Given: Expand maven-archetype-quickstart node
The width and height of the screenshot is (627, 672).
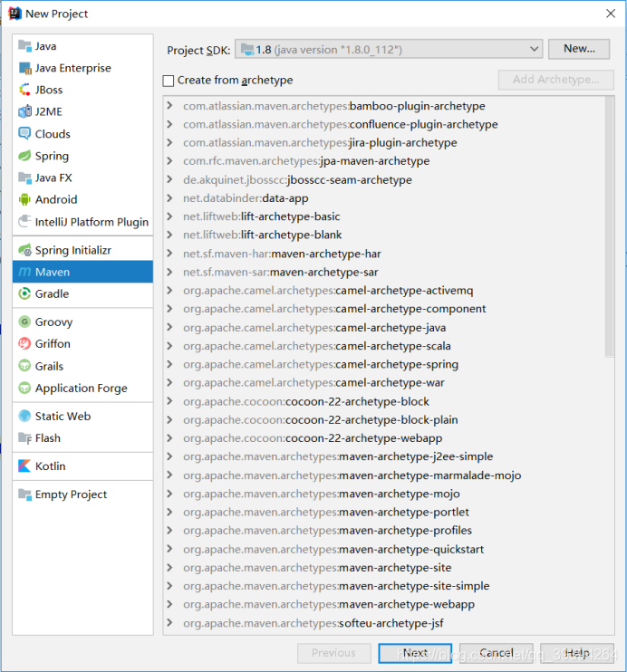Looking at the screenshot, I should (x=169, y=549).
